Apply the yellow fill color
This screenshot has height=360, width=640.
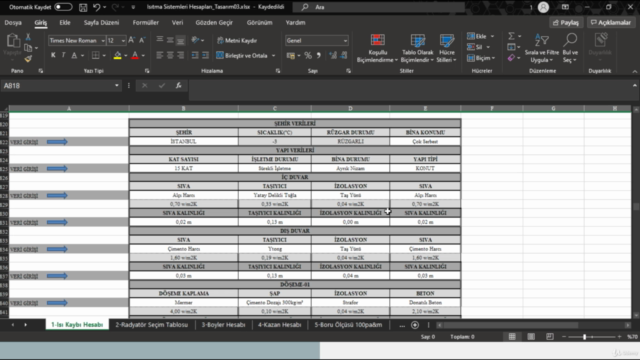[118, 55]
